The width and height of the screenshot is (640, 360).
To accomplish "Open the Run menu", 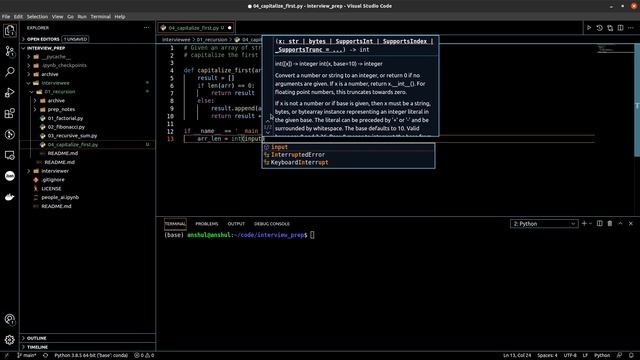I will coord(82,17).
